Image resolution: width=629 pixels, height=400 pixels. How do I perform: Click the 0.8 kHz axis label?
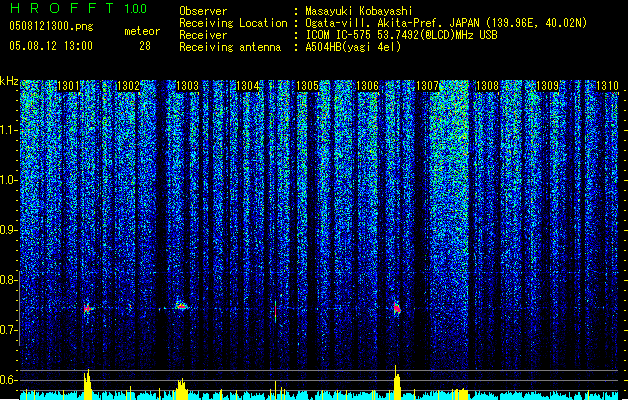tap(8, 280)
